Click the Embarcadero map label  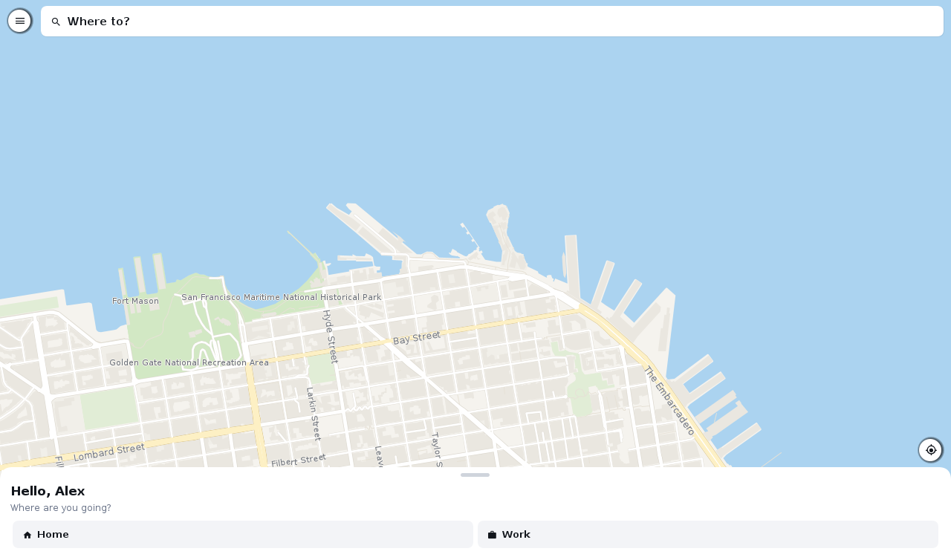669,400
